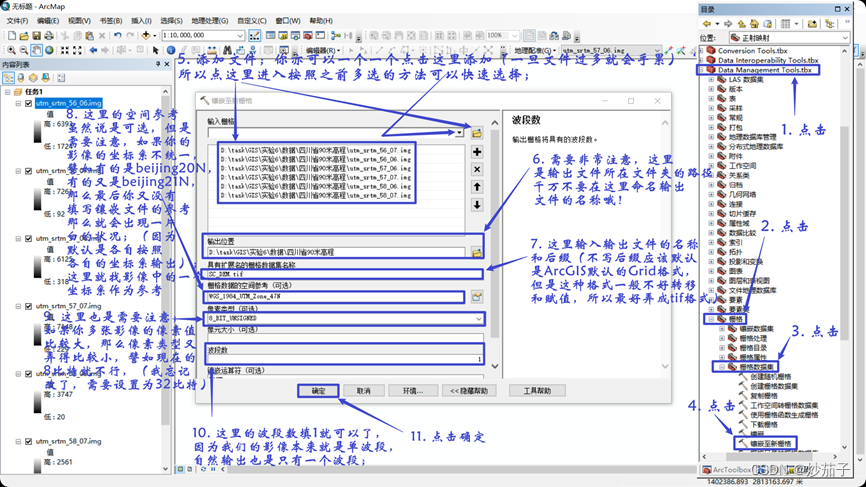This screenshot has width=866, height=487.
Task: Click Catalog Go To Home folder icon
Action: pyautogui.click(x=754, y=24)
